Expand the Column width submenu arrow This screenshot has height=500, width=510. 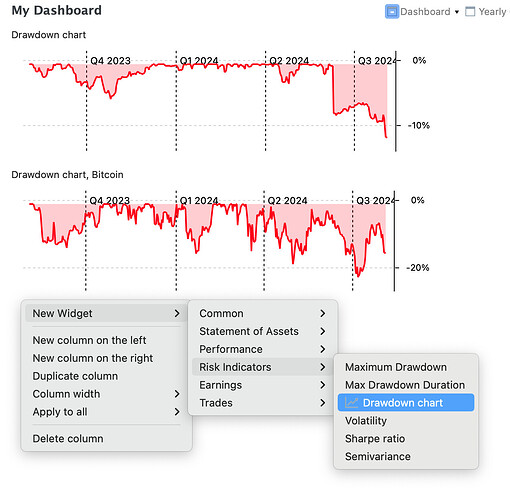[x=177, y=394]
